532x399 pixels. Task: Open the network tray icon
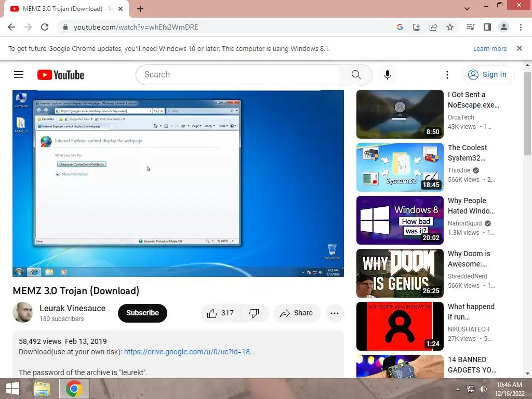click(471, 389)
